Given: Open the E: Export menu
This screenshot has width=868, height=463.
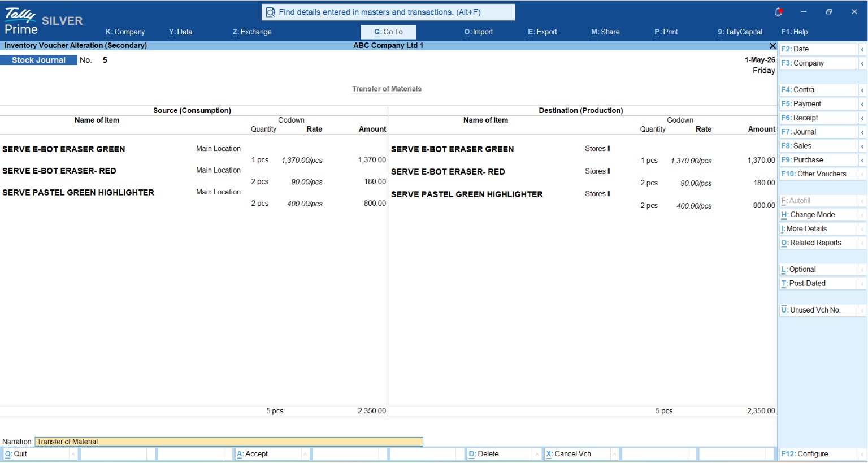Looking at the screenshot, I should point(542,32).
